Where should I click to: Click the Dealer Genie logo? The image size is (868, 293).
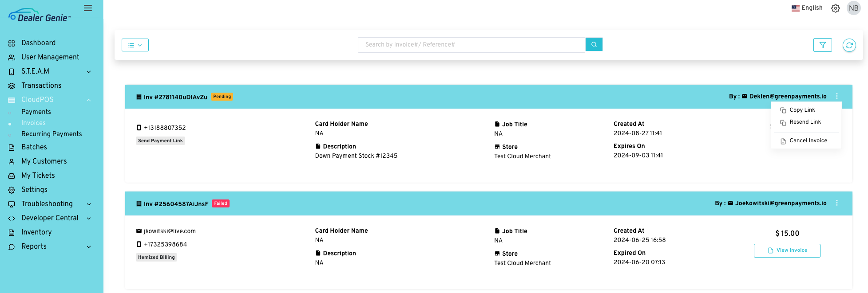(40, 15)
